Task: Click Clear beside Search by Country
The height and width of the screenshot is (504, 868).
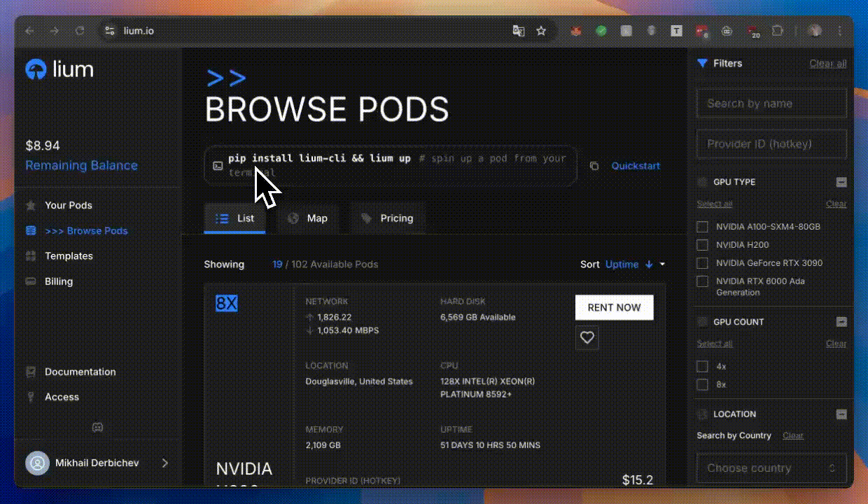Action: coord(793,435)
